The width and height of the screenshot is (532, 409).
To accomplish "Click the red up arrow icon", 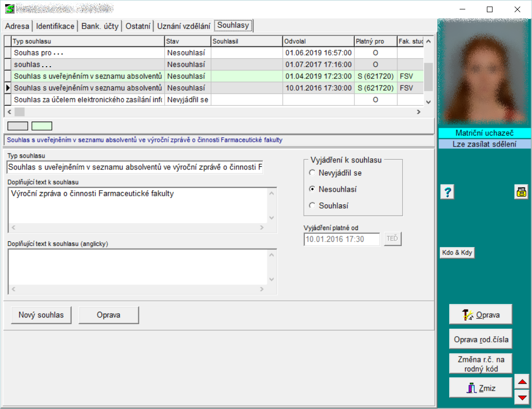I will pos(522,382).
